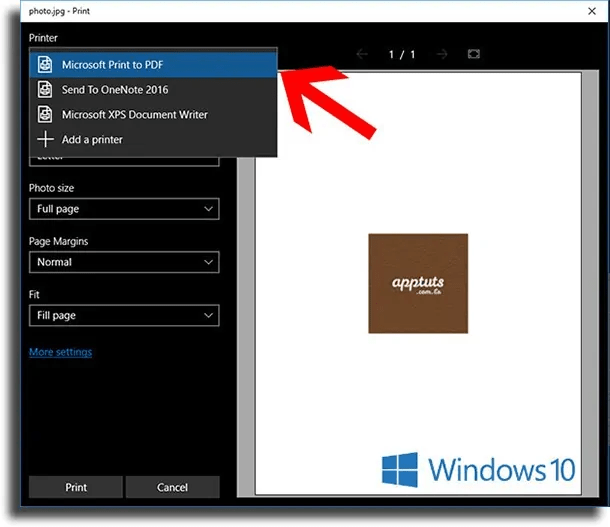This screenshot has width=610, height=527.
Task: Click the Page Margins chevron arrow
Action: point(209,263)
